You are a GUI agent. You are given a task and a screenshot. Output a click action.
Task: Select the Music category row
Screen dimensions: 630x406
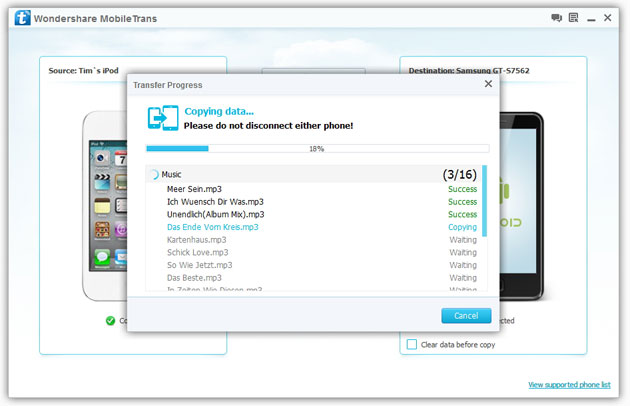coord(314,174)
